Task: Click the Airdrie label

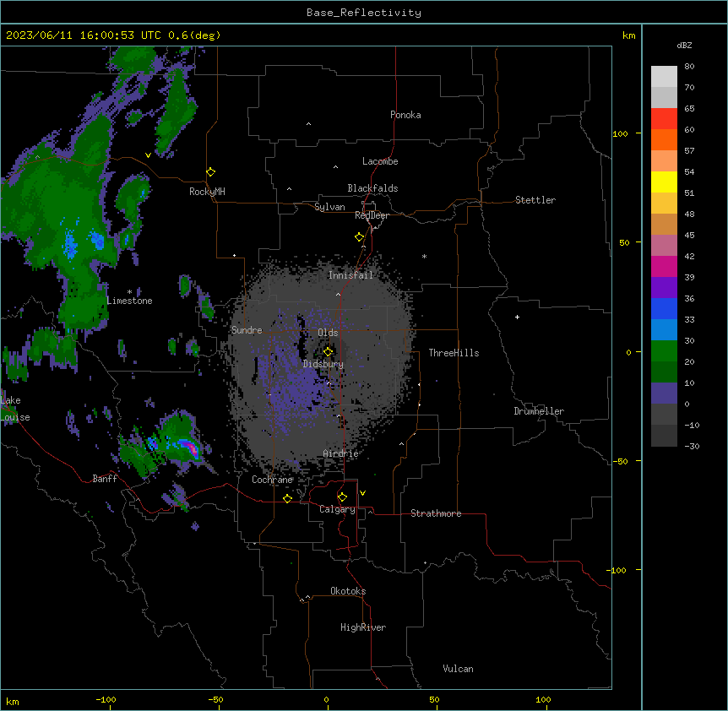Action: point(341,453)
